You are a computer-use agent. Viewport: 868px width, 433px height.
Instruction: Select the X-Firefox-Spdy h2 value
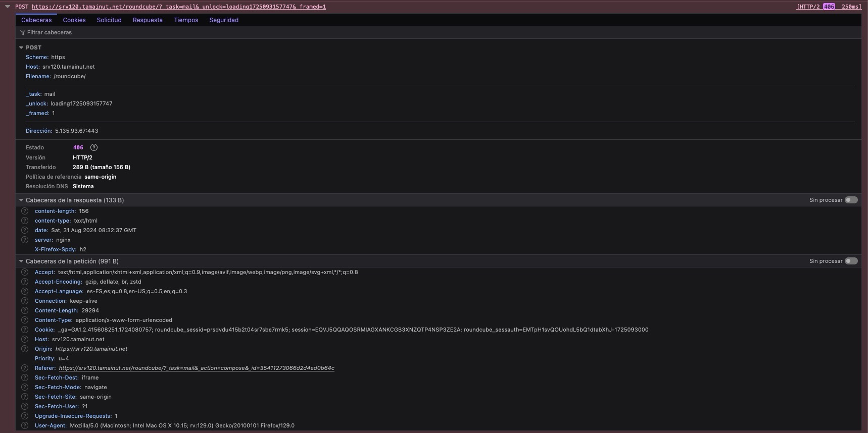[x=83, y=249]
